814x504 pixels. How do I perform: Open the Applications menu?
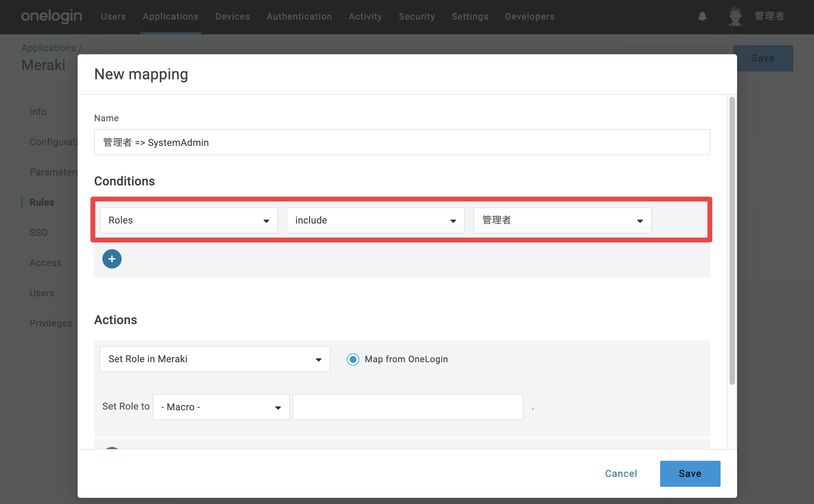tap(171, 16)
